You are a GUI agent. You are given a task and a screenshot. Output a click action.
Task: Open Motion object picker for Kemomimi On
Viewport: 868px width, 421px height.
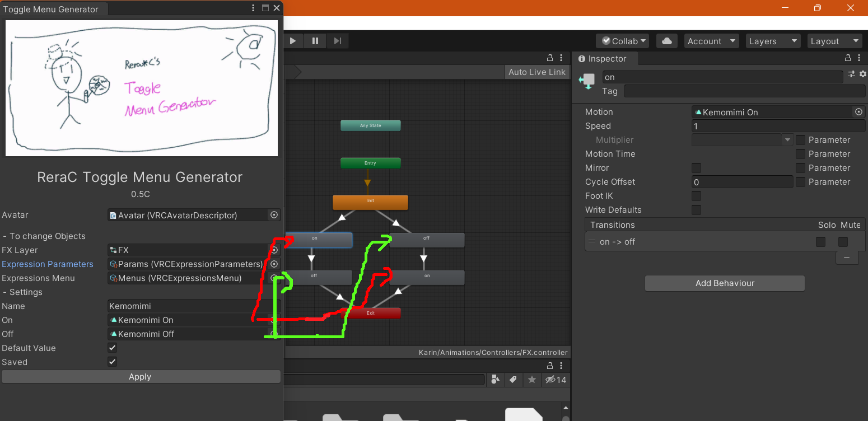858,112
